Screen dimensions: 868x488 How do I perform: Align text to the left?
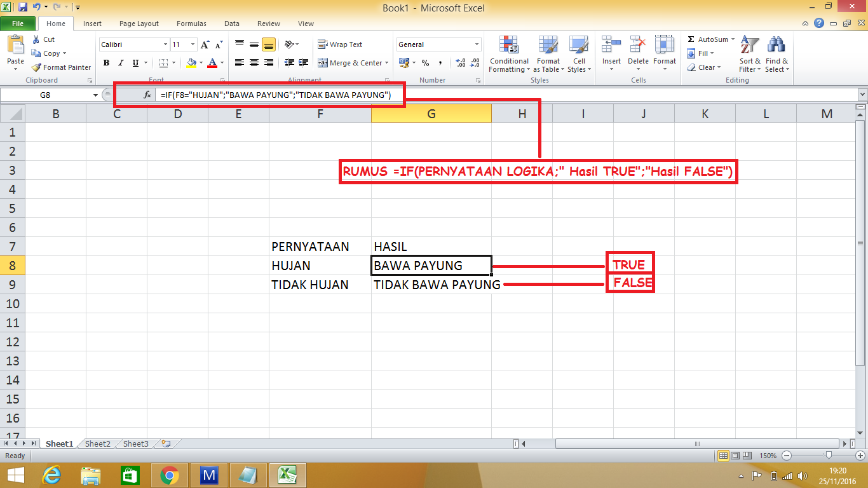coord(240,63)
